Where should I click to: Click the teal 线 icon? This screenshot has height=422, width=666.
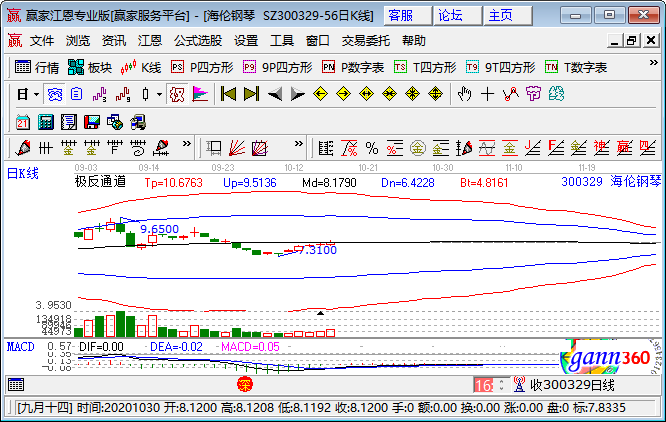(x=556, y=94)
